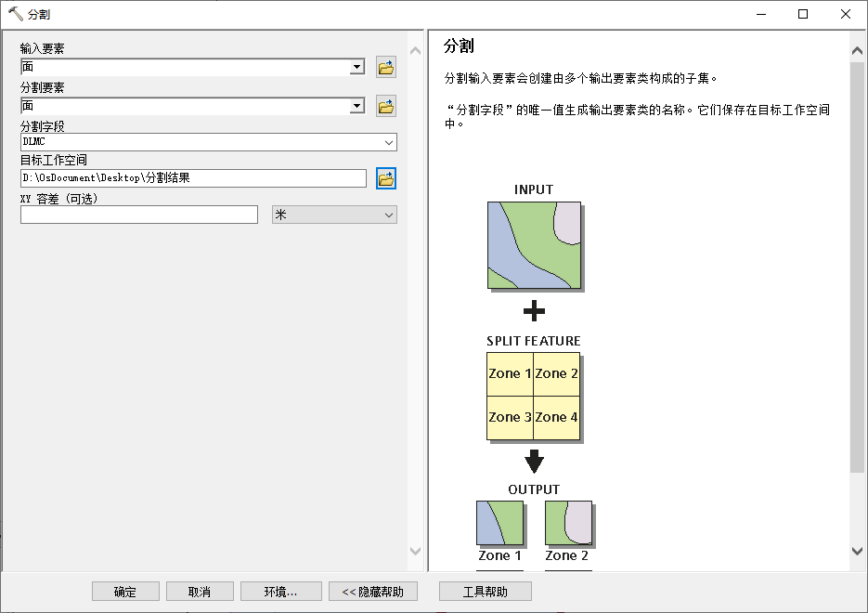Click the 目标工作空间 path field
868x613 pixels.
coord(193,178)
